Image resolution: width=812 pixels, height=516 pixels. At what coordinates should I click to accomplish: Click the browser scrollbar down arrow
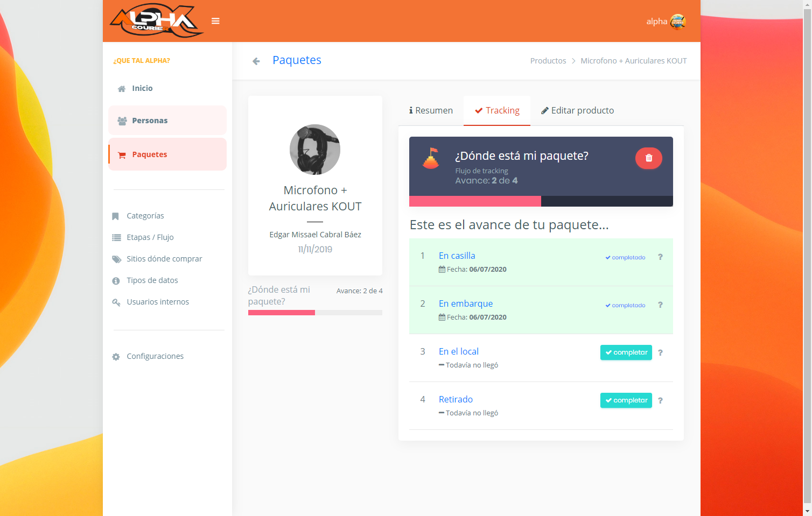pyautogui.click(x=807, y=511)
